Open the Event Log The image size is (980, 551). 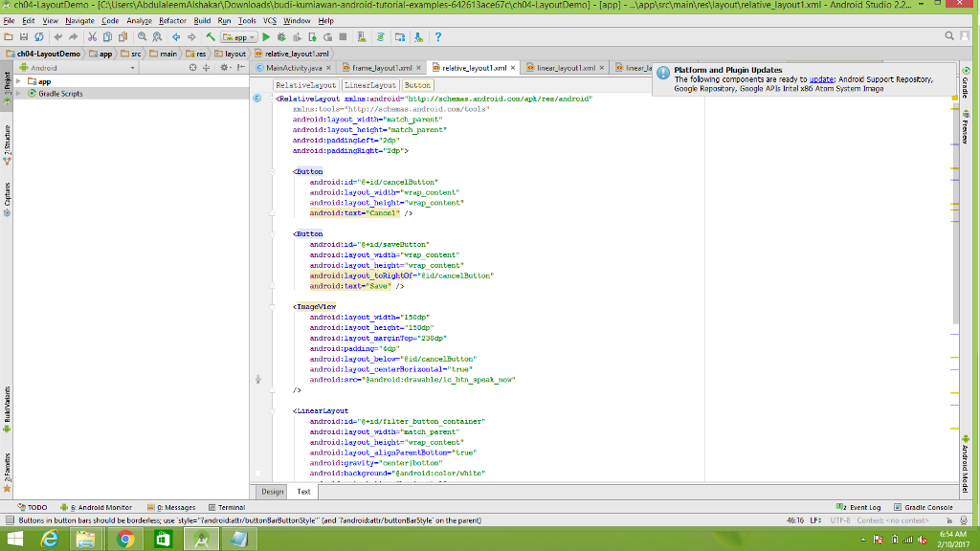pos(858,507)
